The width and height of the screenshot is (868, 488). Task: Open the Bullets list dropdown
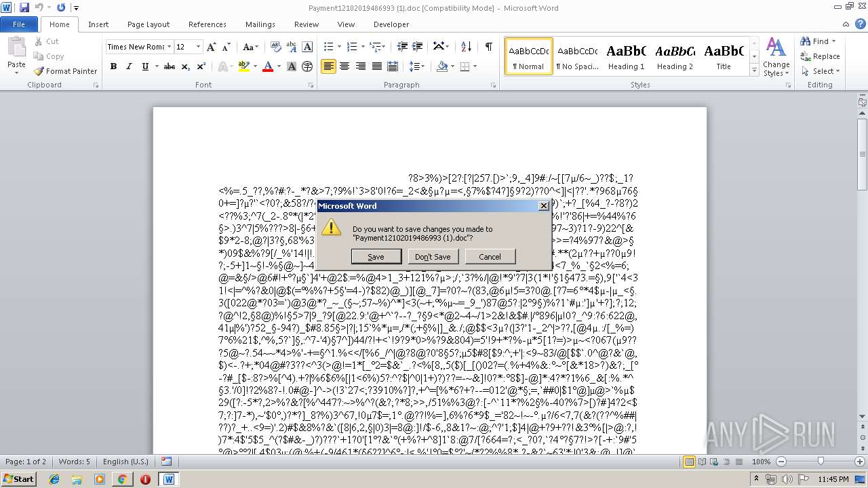tap(341, 47)
